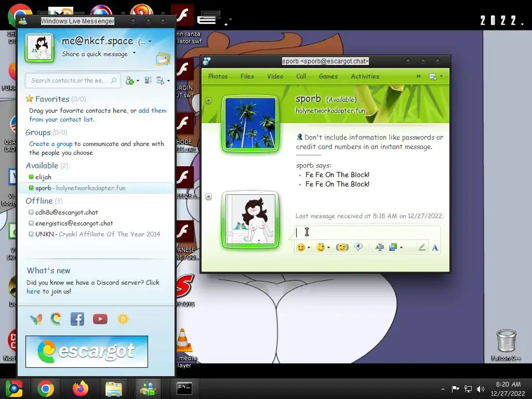Screen dimensions: 532x399
Task: Open Firefox in the taskbar
Action: pos(81,389)
